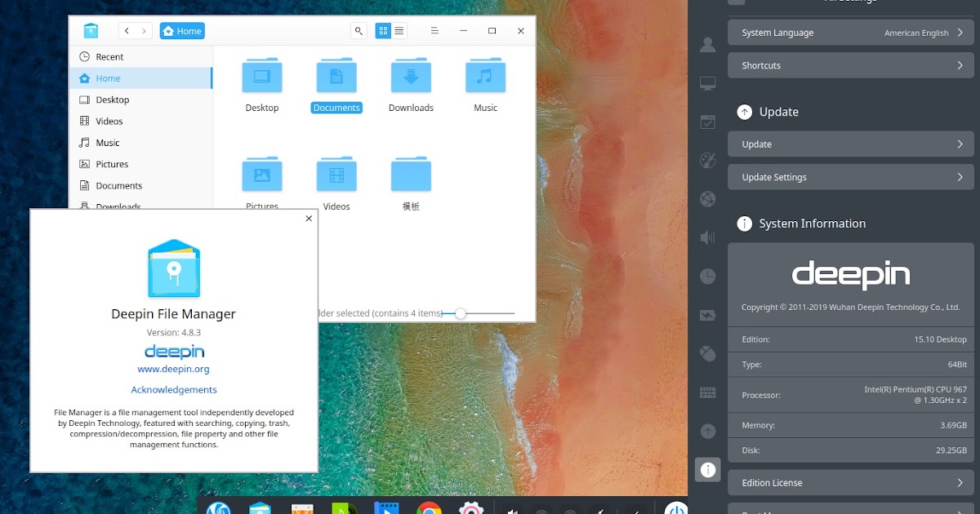
Task: Open the Accounts settings icon in Control Center
Action: [x=707, y=44]
